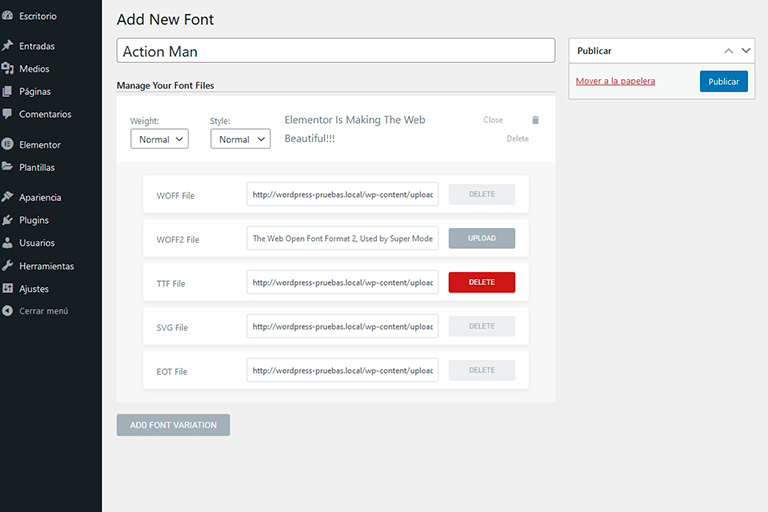
Task: Click the Plantillas folder icon
Action: pyautogui.click(x=7, y=167)
